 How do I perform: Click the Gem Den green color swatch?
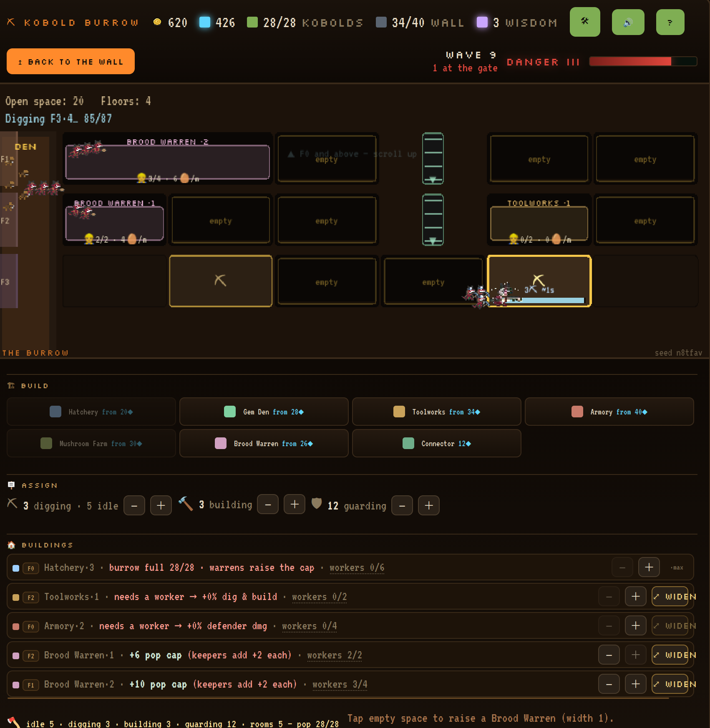tap(230, 412)
